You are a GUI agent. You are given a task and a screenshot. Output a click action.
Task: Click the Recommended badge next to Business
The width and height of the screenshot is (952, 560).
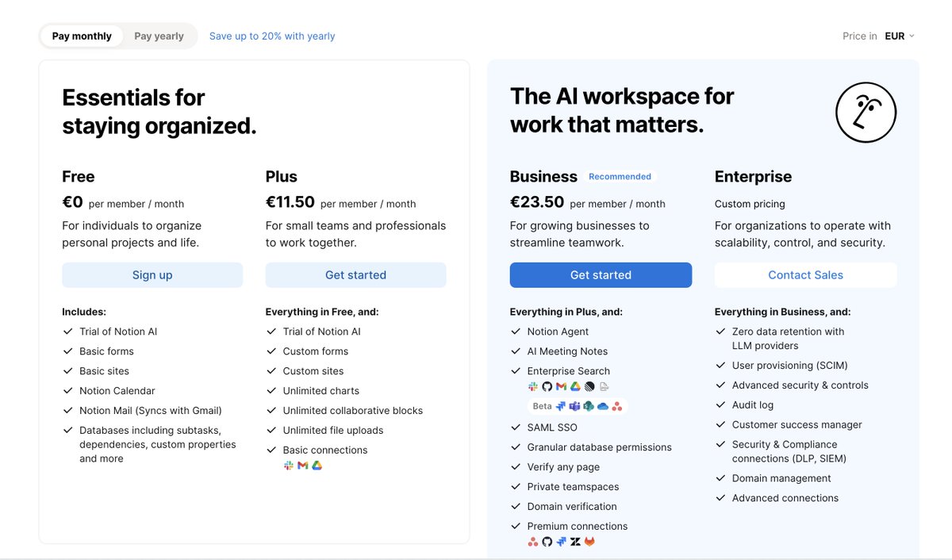click(620, 177)
